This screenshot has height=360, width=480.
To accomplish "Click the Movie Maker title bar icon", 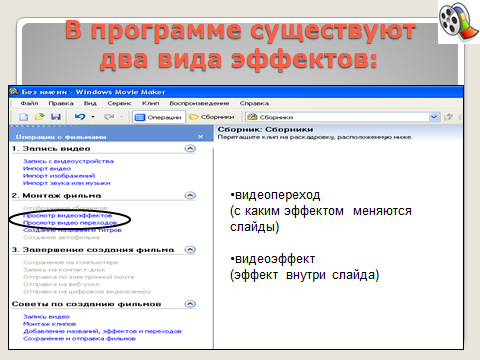I will [14, 92].
